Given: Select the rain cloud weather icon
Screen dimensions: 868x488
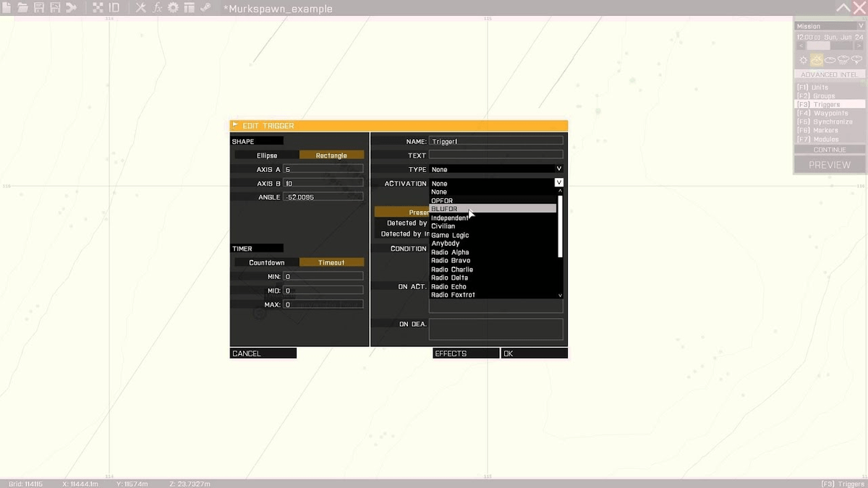Looking at the screenshot, I should [x=843, y=60].
